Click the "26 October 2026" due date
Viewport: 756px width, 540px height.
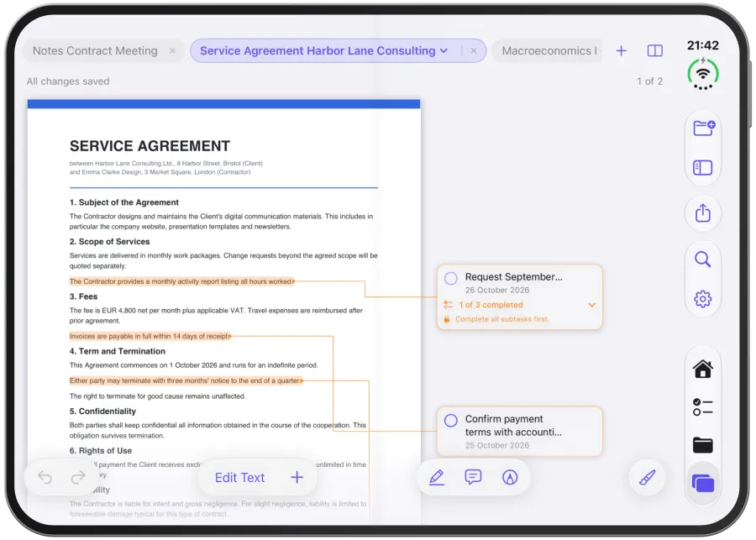[x=497, y=290]
